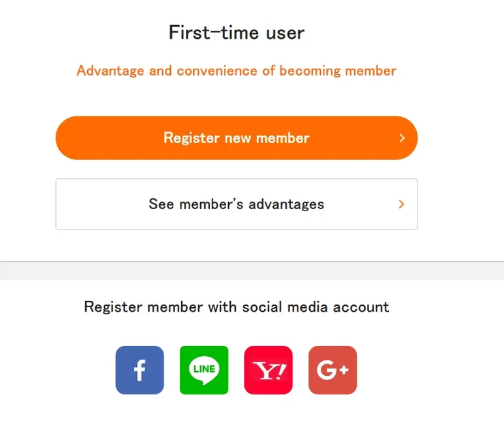Tap the white G+ lettering
Screen dimensions: 504x427
pos(332,370)
